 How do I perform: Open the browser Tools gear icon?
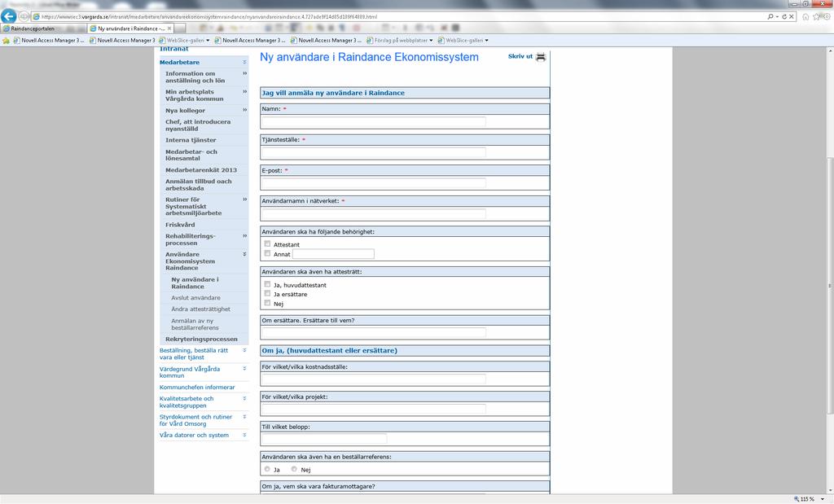827,16
